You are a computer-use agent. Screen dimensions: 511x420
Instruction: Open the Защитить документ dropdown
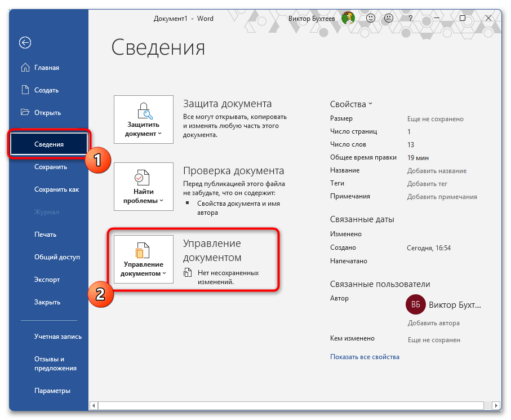tap(144, 120)
